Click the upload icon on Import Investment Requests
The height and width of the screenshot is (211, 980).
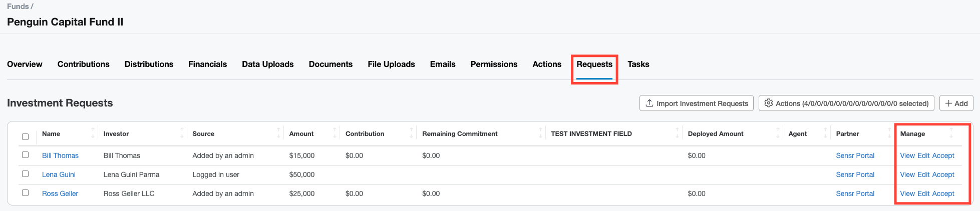tap(649, 103)
